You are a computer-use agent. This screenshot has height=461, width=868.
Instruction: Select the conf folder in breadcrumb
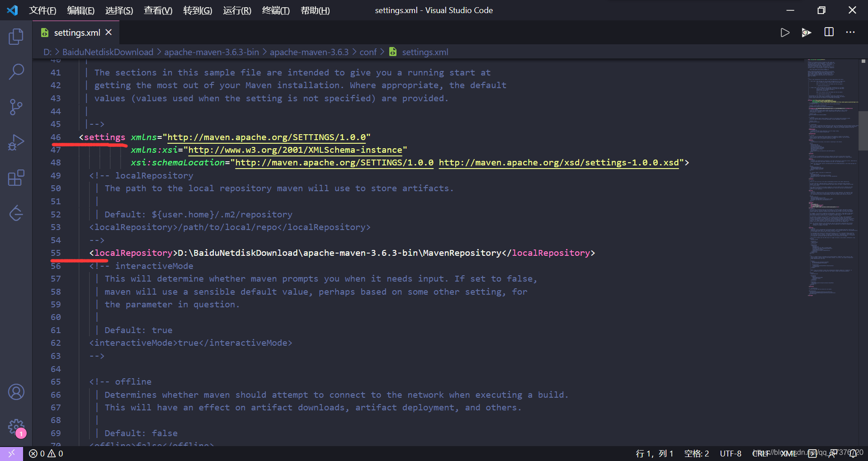click(368, 52)
